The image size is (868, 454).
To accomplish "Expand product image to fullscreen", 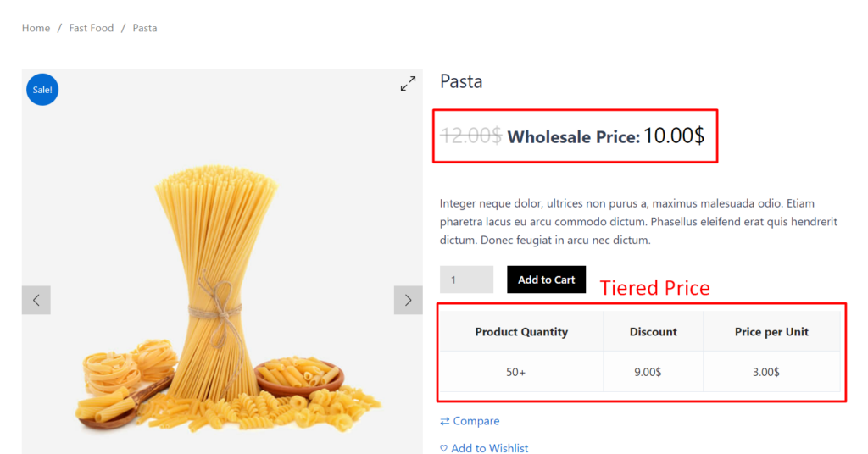I will [x=409, y=84].
